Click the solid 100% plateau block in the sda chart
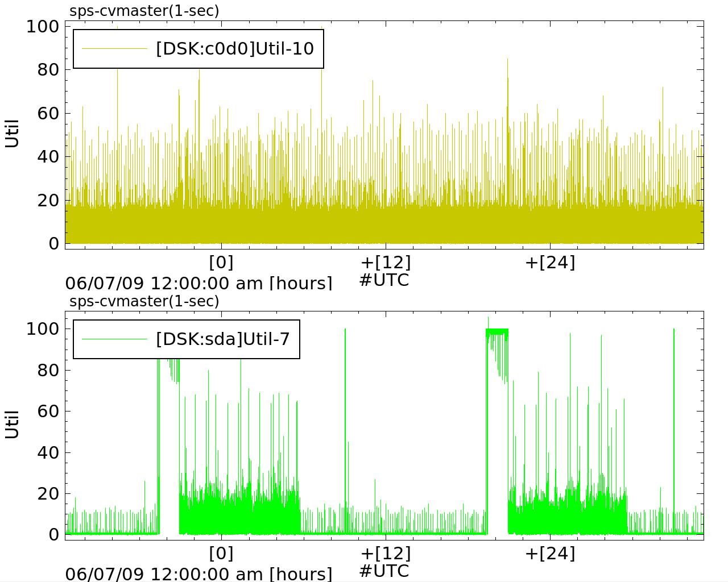This screenshot has height=582, width=728. point(497,331)
